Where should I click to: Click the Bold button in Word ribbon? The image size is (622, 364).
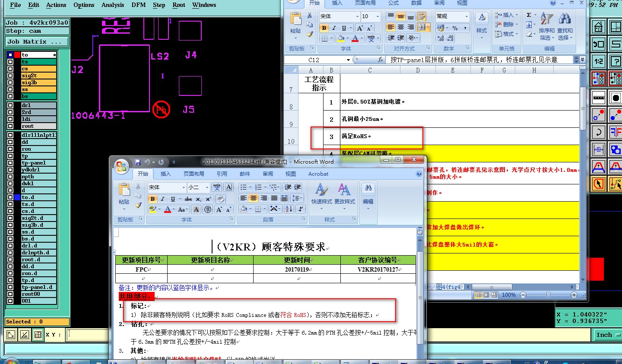tap(152, 199)
